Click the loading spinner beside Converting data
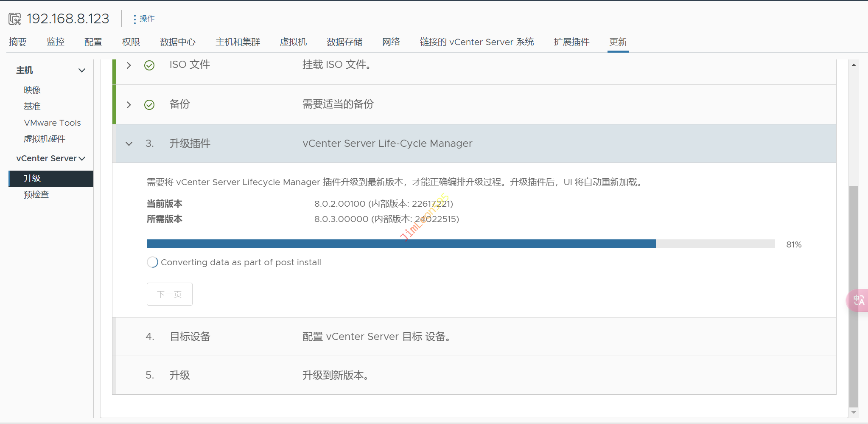868x424 pixels. [x=152, y=262]
